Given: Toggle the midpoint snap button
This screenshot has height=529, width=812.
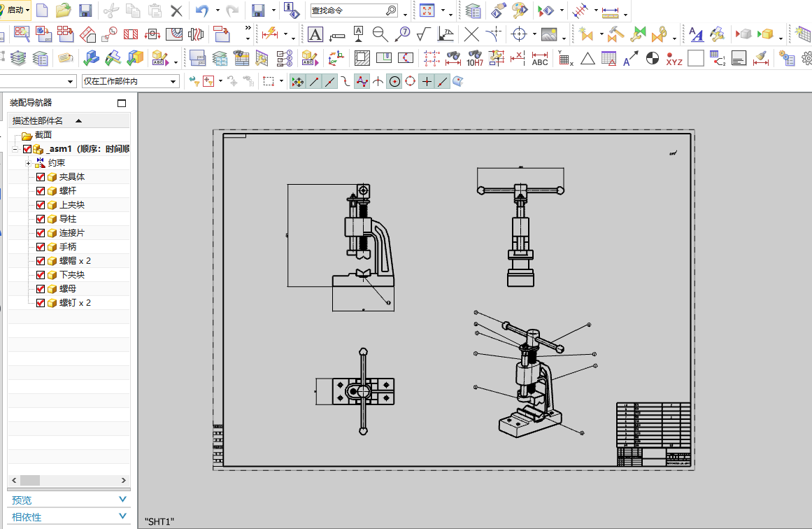Looking at the screenshot, I should [x=330, y=81].
